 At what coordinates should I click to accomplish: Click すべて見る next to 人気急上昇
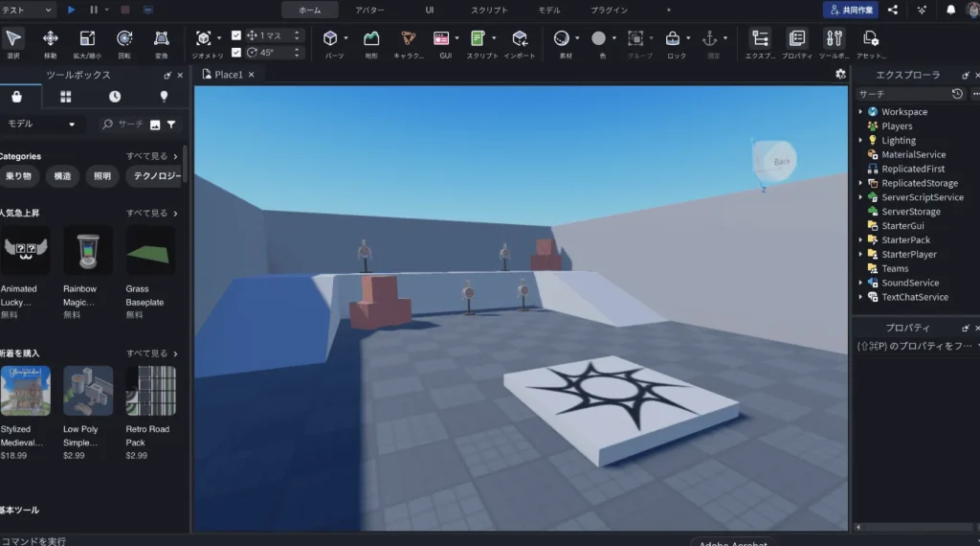tap(152, 214)
